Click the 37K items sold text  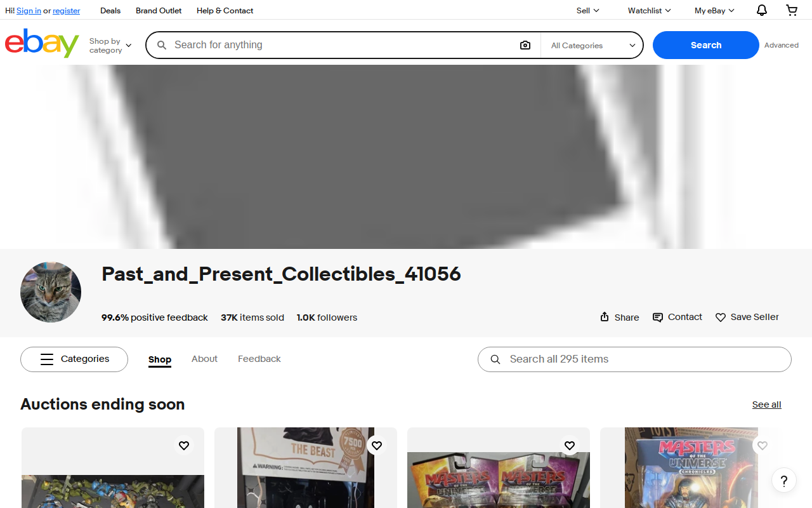(252, 317)
